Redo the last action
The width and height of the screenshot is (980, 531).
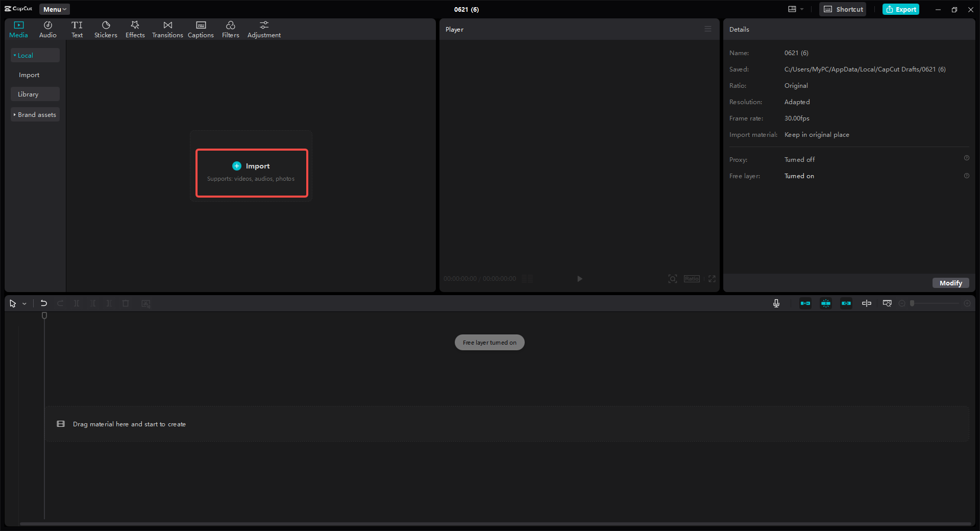click(60, 303)
